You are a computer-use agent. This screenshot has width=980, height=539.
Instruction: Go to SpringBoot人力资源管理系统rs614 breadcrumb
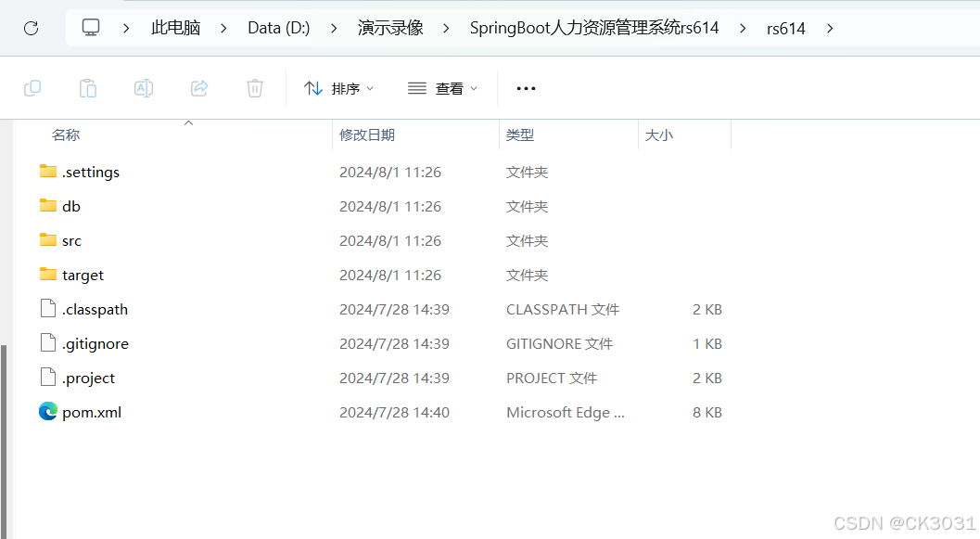594,28
